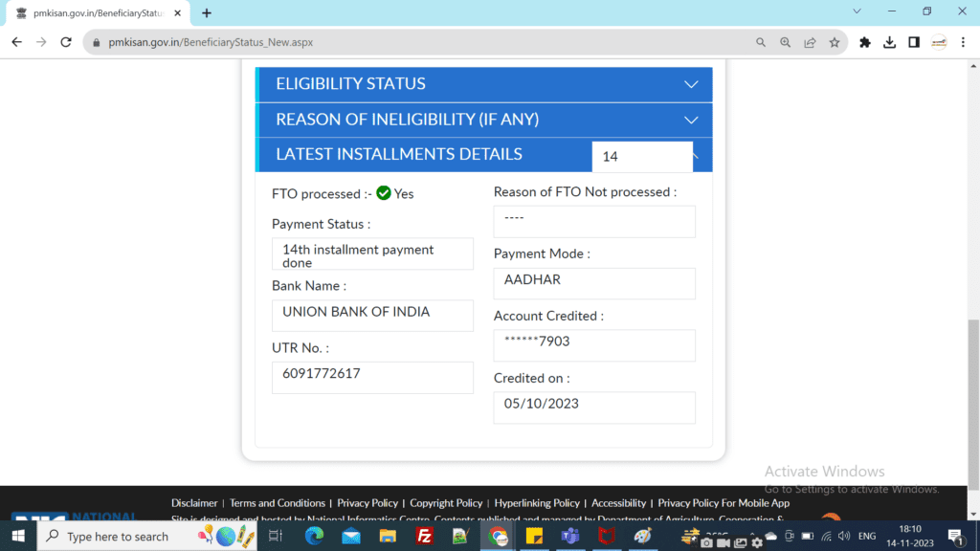The image size is (980, 551).
Task: Open Chrome downloads
Action: 889,42
